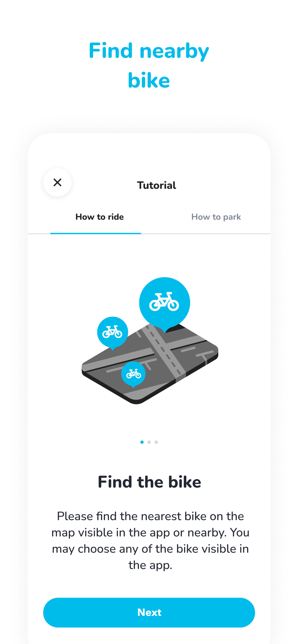Tap the blue Next button
The width and height of the screenshot is (298, 644).
[149, 612]
